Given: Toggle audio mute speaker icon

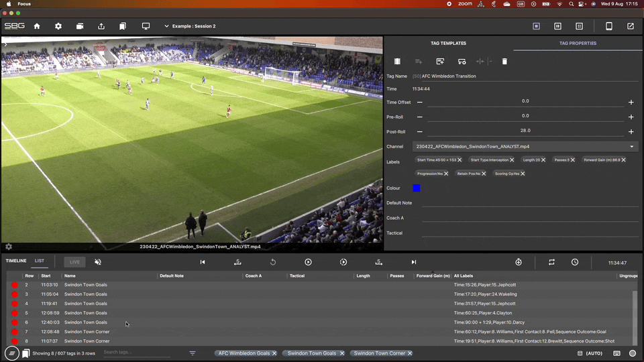Looking at the screenshot, I should pyautogui.click(x=98, y=262).
